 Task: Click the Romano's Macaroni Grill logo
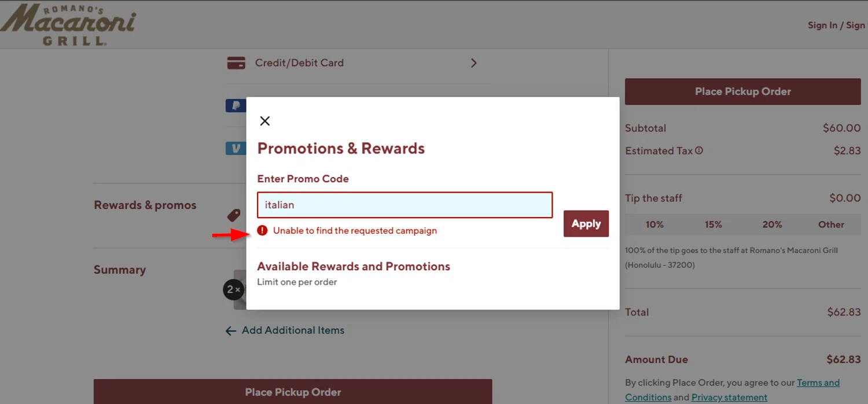pyautogui.click(x=68, y=25)
